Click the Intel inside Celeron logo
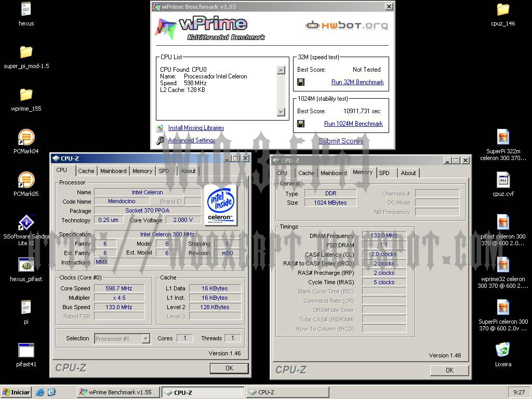Image resolution: width=532 pixels, height=399 pixels. click(220, 205)
